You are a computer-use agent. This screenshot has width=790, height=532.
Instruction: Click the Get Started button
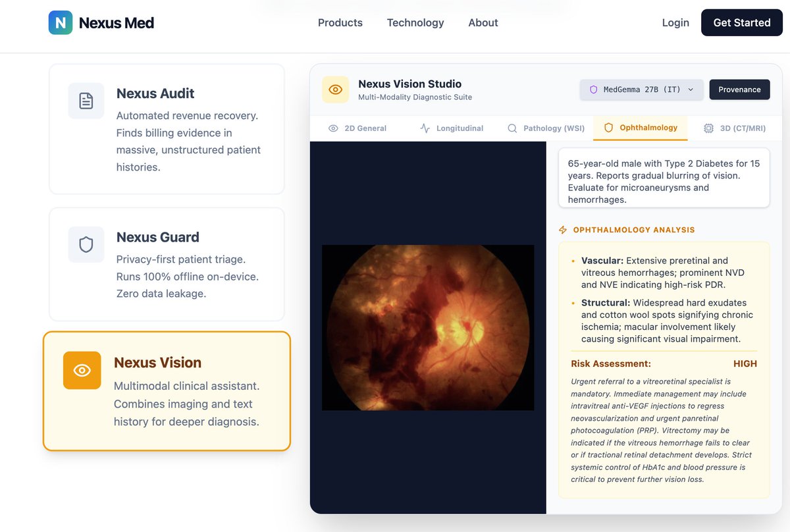(x=742, y=22)
